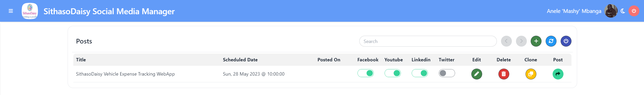Switch off the Linkedin toggle

(420, 73)
